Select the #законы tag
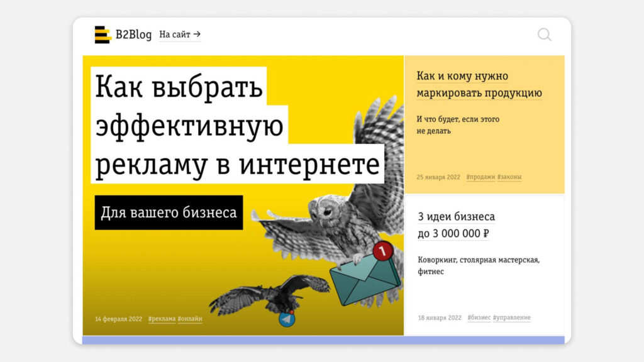This screenshot has width=644, height=362. (x=509, y=177)
